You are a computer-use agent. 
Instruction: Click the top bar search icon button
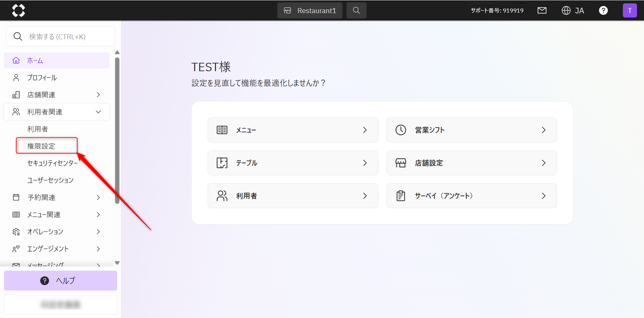356,10
